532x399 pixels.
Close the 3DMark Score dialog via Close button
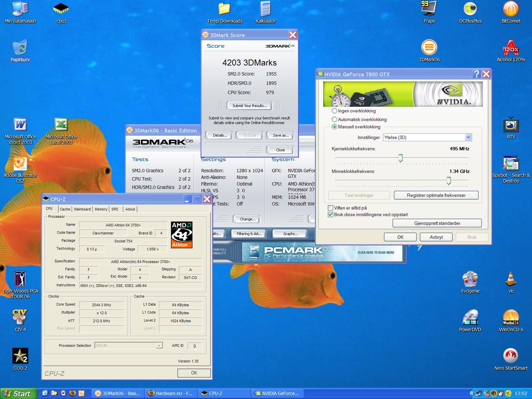pyautogui.click(x=280, y=150)
